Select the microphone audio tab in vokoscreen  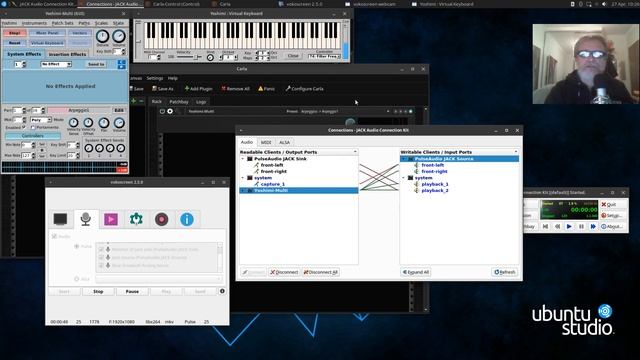(86, 219)
